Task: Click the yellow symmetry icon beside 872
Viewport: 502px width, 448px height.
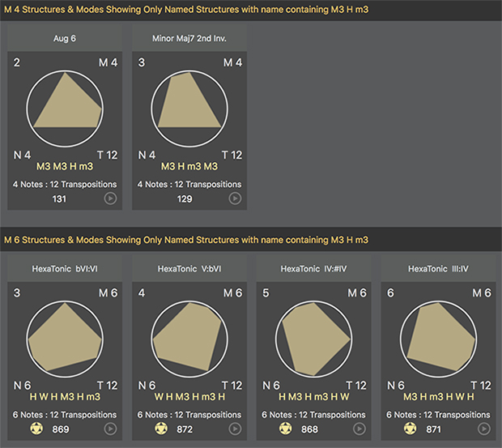Action: [160, 429]
